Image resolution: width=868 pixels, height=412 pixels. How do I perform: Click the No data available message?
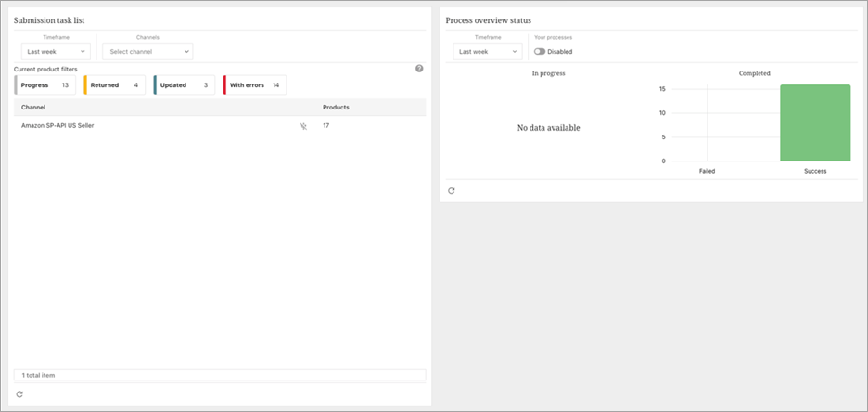point(548,128)
